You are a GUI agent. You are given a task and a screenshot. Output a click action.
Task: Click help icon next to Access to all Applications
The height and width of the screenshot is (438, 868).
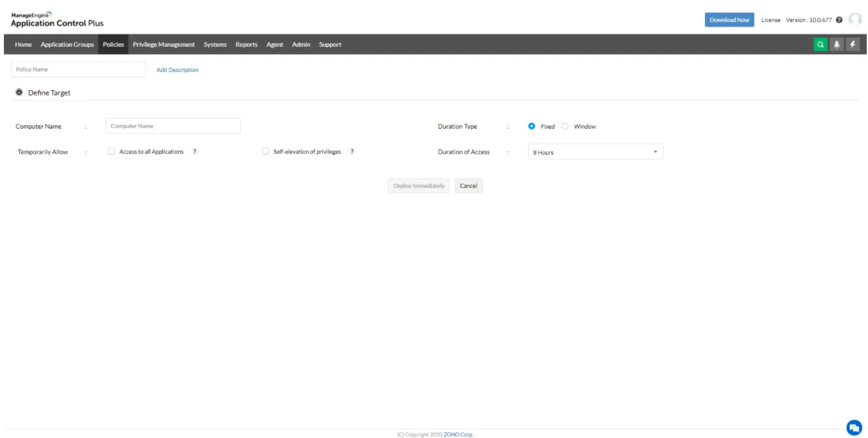coord(194,151)
